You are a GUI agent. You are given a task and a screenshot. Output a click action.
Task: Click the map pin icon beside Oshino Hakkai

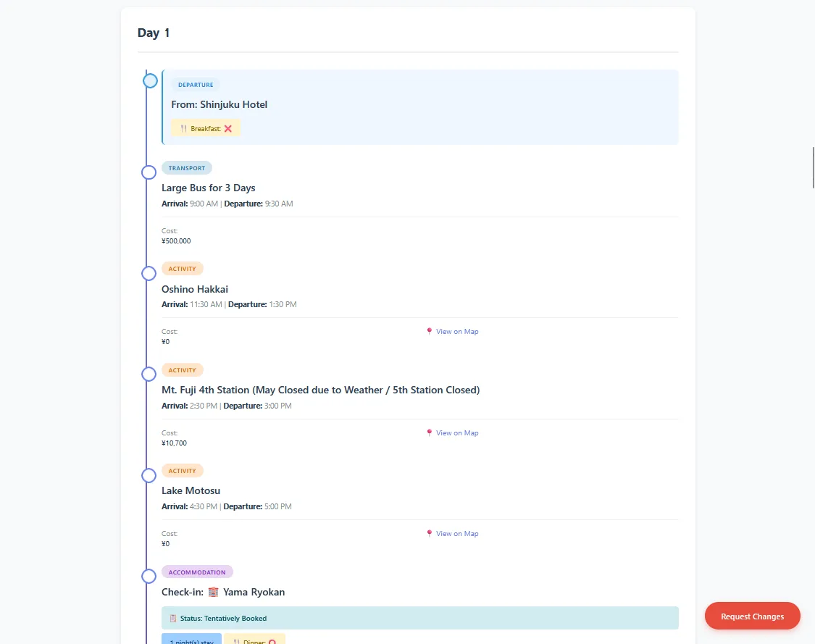point(429,331)
